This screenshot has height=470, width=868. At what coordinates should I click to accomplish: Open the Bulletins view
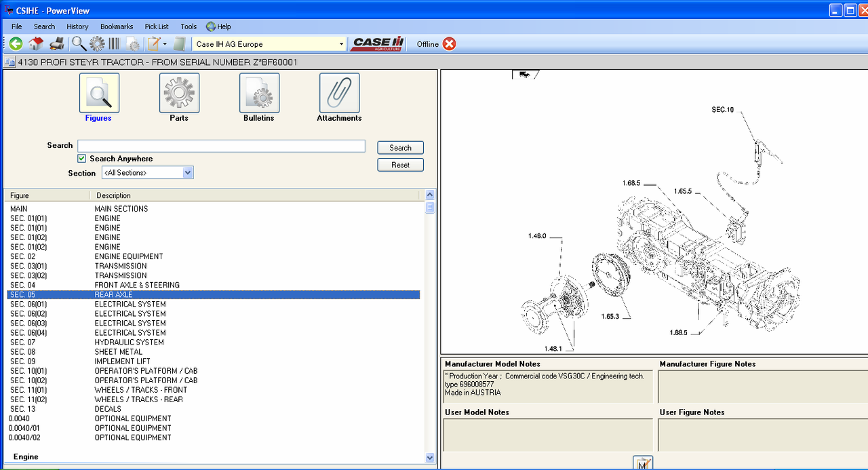[259, 93]
